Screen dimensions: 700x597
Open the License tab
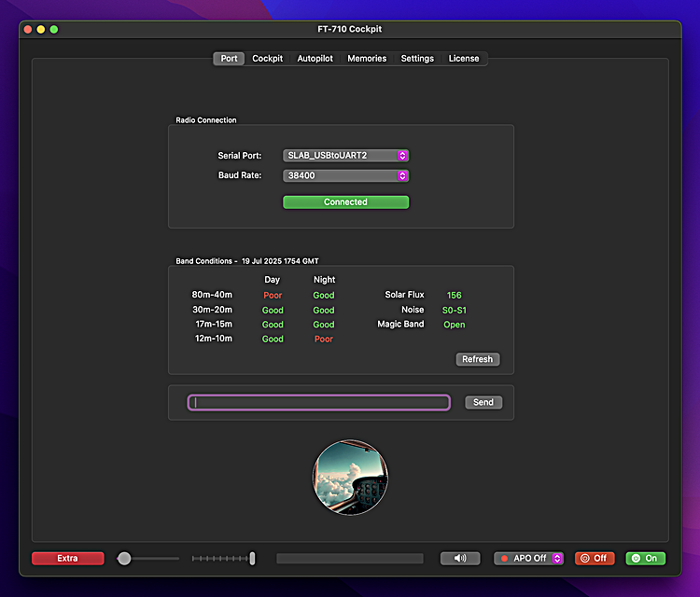click(x=464, y=59)
